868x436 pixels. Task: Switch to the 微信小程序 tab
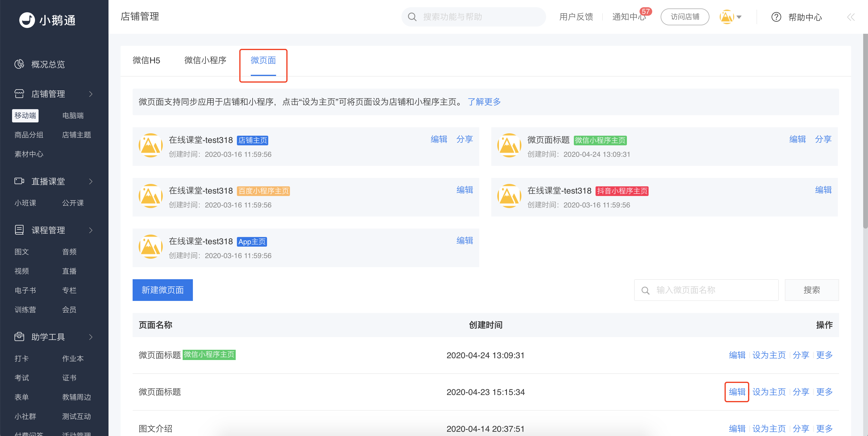205,60
